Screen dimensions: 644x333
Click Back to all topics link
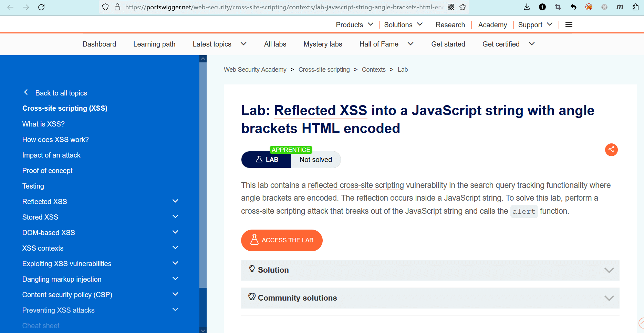[61, 93]
